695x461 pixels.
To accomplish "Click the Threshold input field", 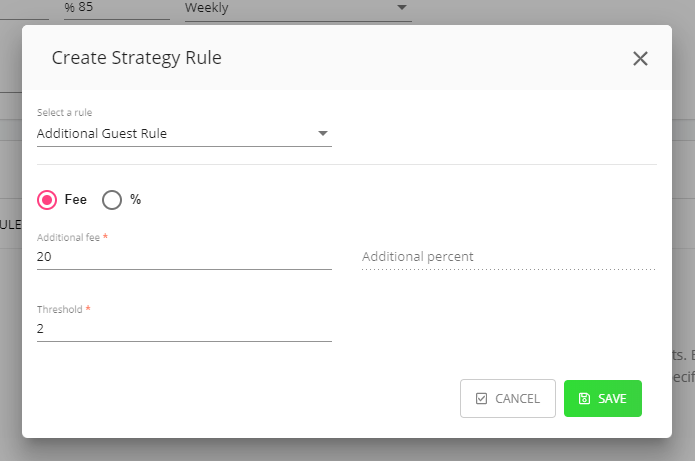I will coord(184,329).
